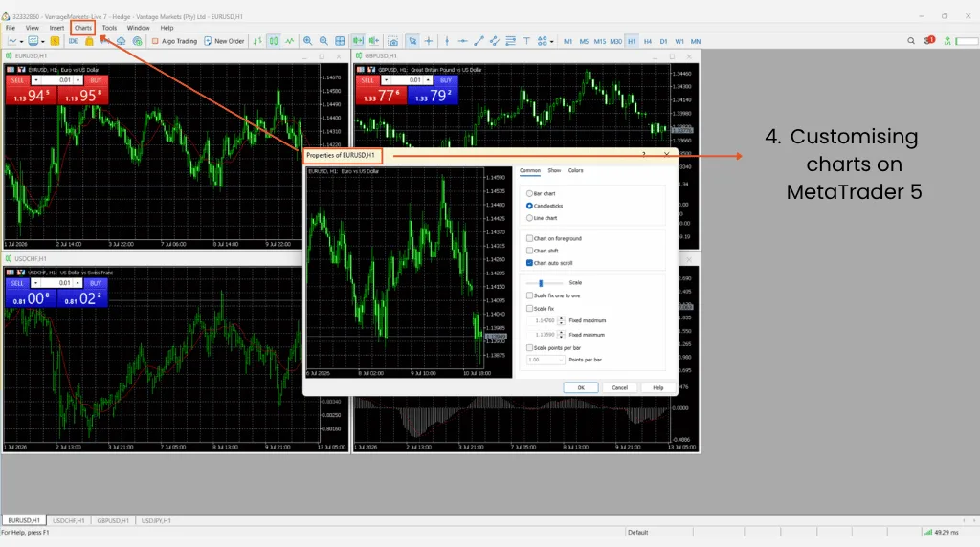Open the Charts menu
This screenshot has width=980, height=547.
point(82,28)
